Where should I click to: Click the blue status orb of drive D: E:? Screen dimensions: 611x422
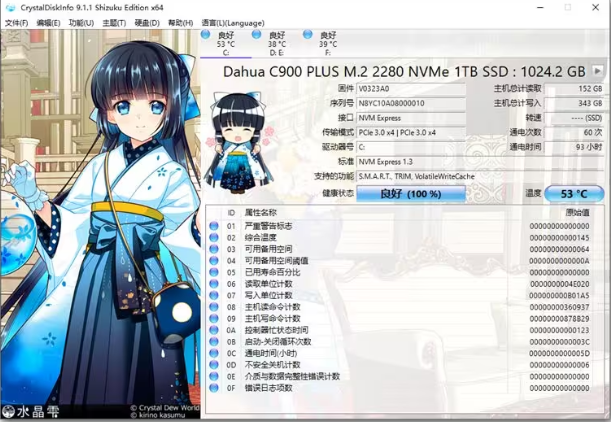(x=256, y=34)
